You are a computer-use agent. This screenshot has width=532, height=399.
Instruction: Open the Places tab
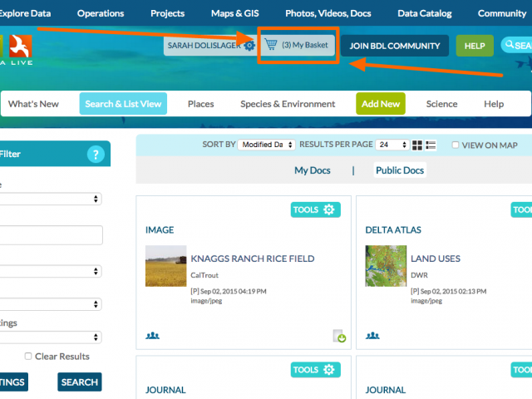[x=201, y=104]
